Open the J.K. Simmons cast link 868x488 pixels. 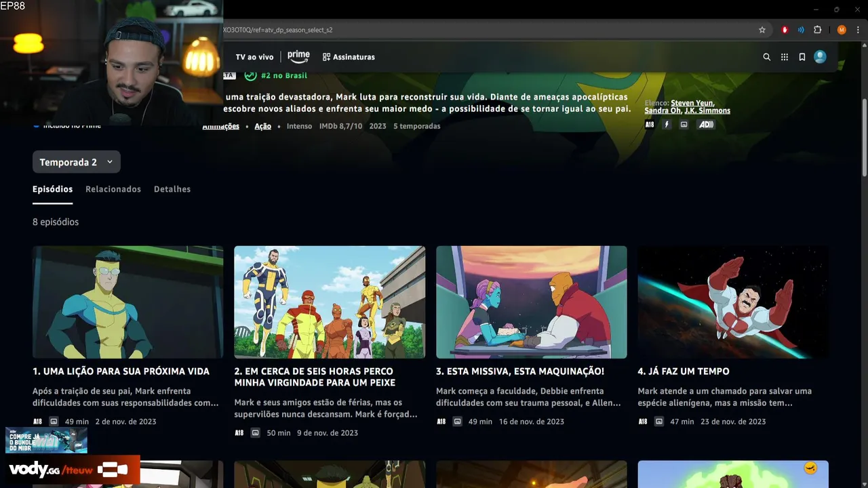pyautogui.click(x=707, y=110)
